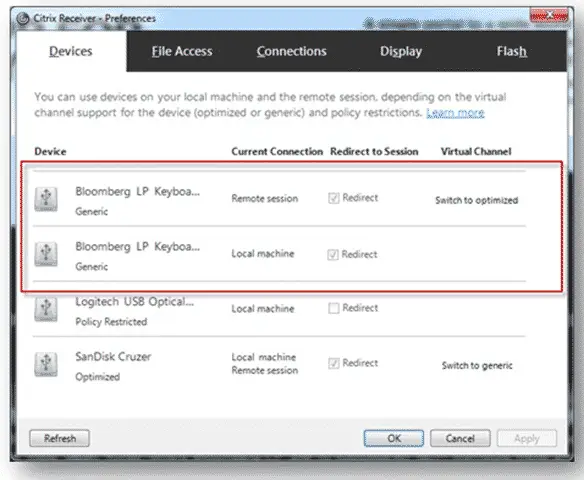Switch to the Display tab
This screenshot has width=584, height=480.
(401, 51)
